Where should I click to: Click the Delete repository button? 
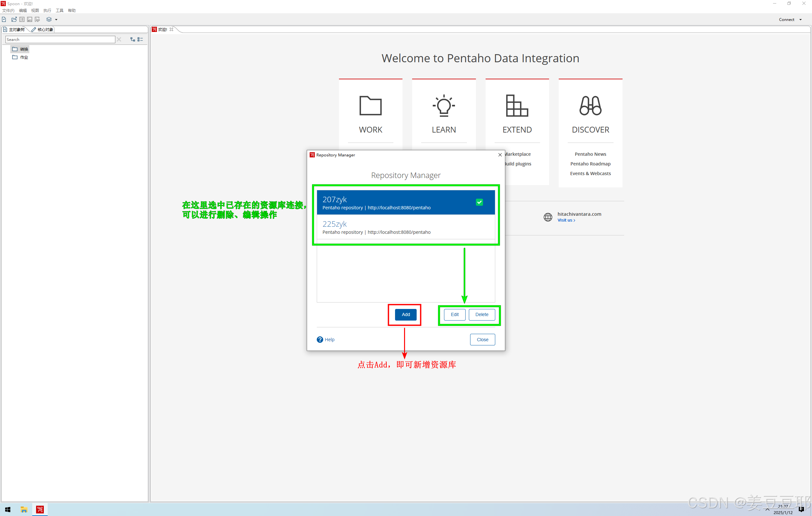(481, 314)
